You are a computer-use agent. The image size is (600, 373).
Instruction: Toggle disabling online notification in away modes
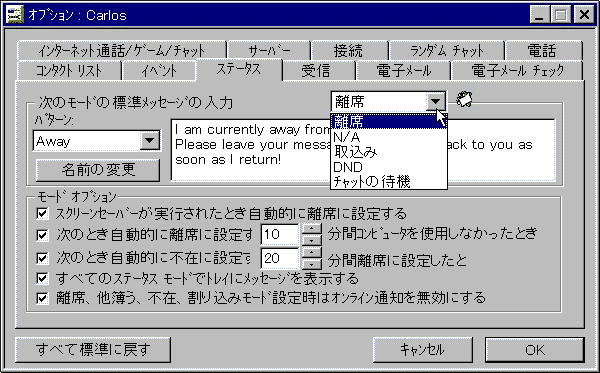pyautogui.click(x=42, y=298)
